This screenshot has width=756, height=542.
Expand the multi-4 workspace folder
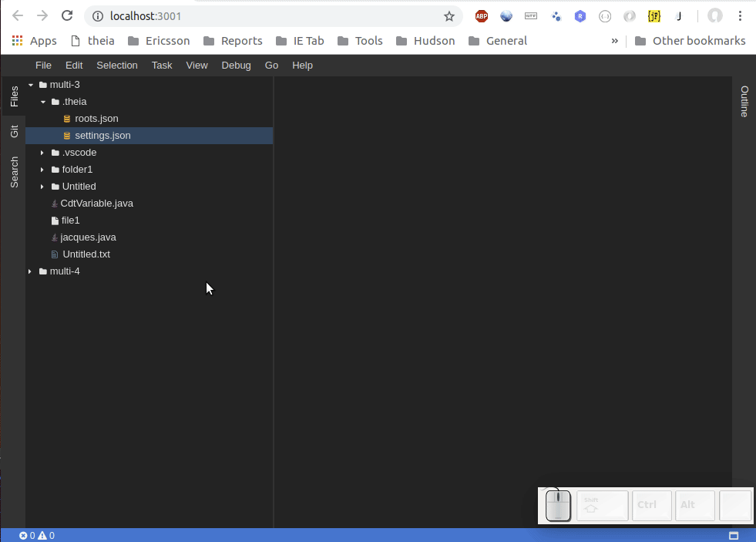pyautogui.click(x=29, y=271)
